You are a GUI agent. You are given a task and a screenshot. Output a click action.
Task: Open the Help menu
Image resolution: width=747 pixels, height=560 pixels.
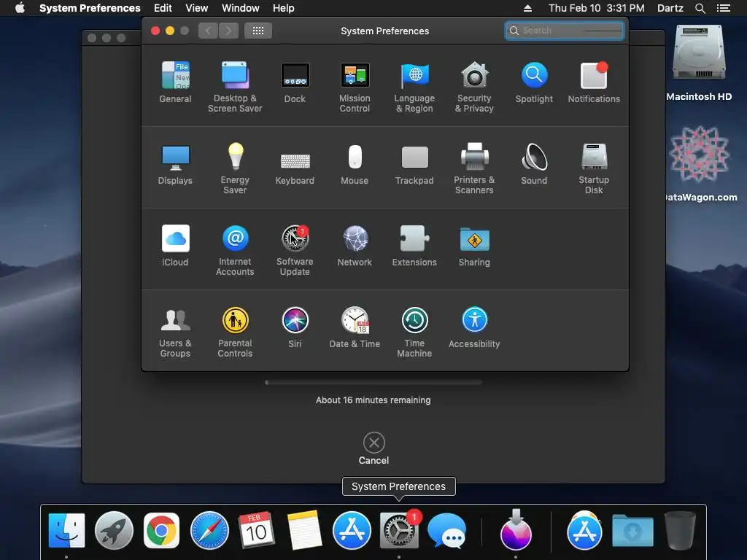[x=284, y=8]
